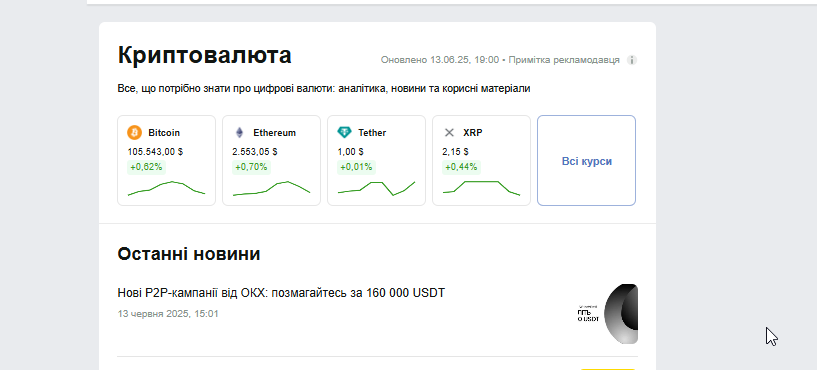Click the Криптовалюта section heading

tap(204, 55)
